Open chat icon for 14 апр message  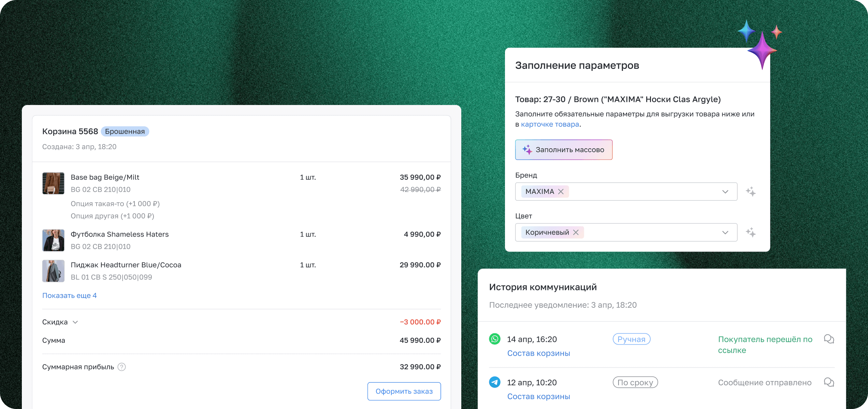[829, 339]
